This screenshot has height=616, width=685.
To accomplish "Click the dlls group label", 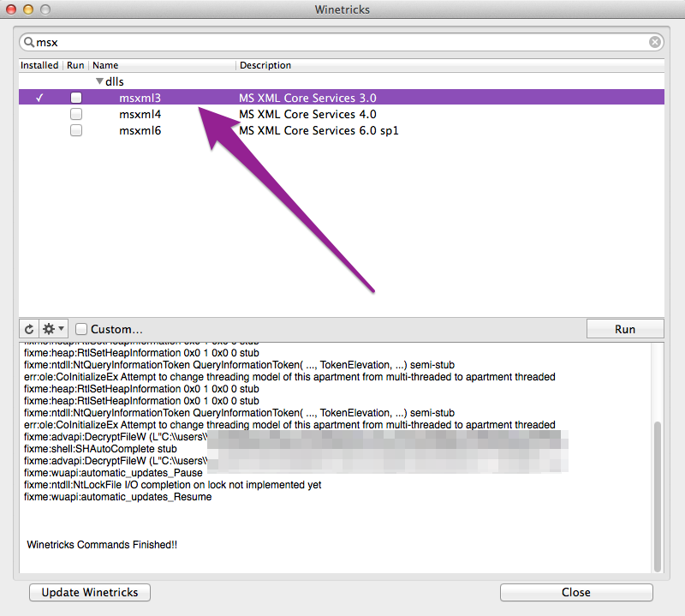I will pos(115,81).
